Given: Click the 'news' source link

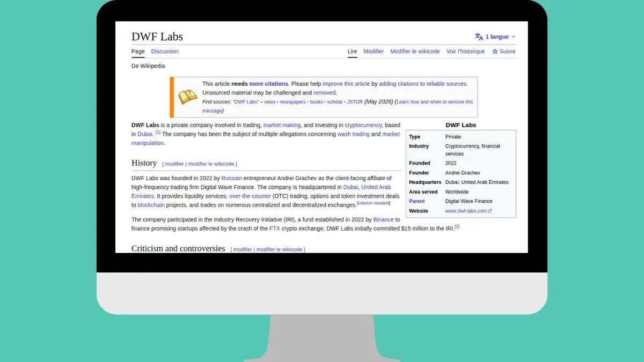Looking at the screenshot, I should pos(269,102).
